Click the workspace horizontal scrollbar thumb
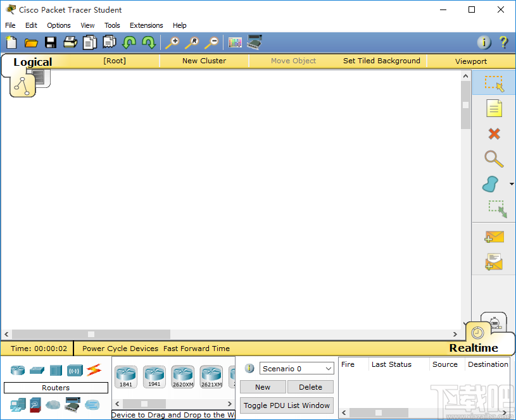The width and height of the screenshot is (516, 420). 91,334
